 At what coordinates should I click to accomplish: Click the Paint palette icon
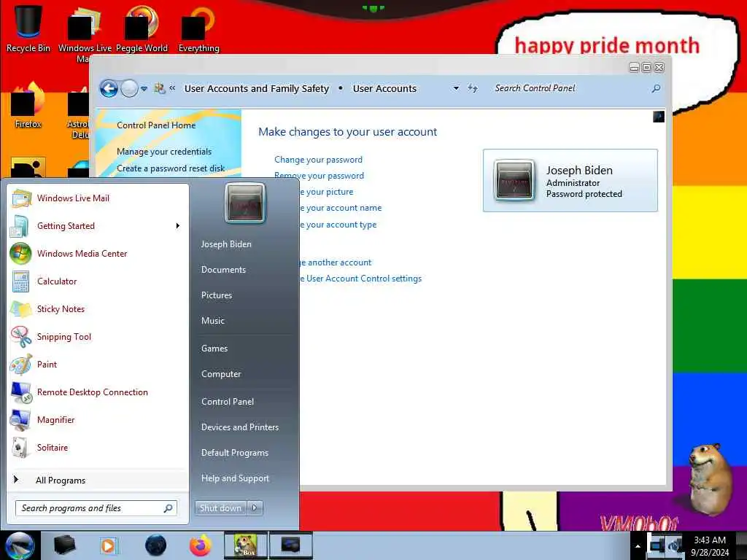tap(21, 365)
